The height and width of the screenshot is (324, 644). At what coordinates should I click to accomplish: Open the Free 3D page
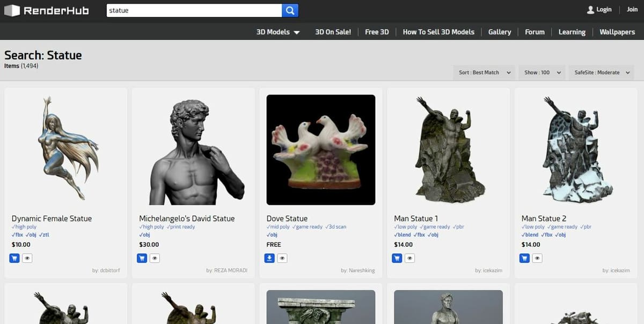point(377,32)
